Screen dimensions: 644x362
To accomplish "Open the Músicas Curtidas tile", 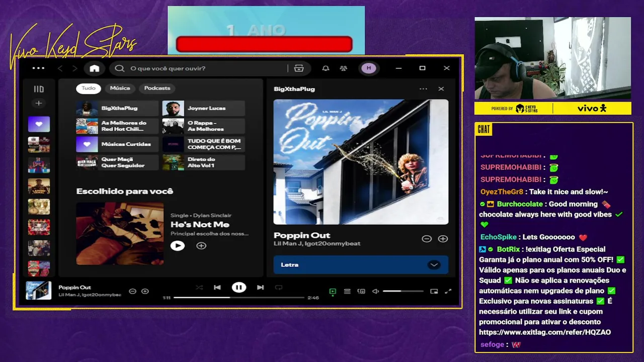I will click(117, 144).
